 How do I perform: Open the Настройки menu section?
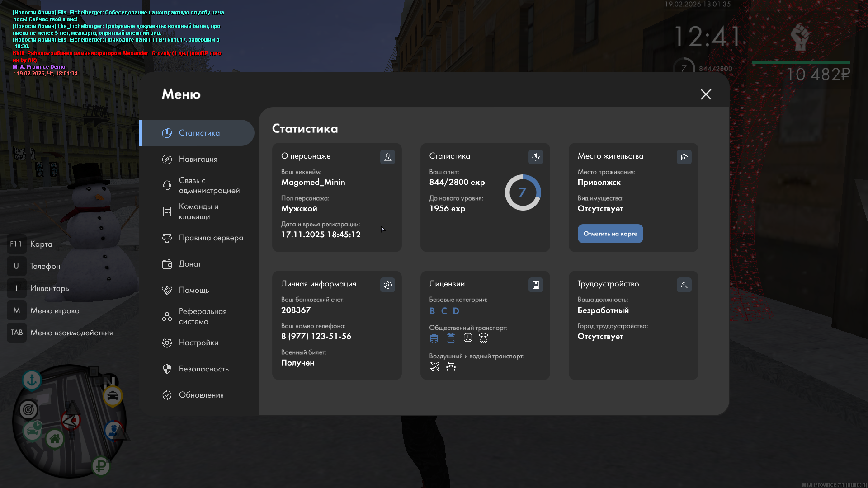point(198,343)
